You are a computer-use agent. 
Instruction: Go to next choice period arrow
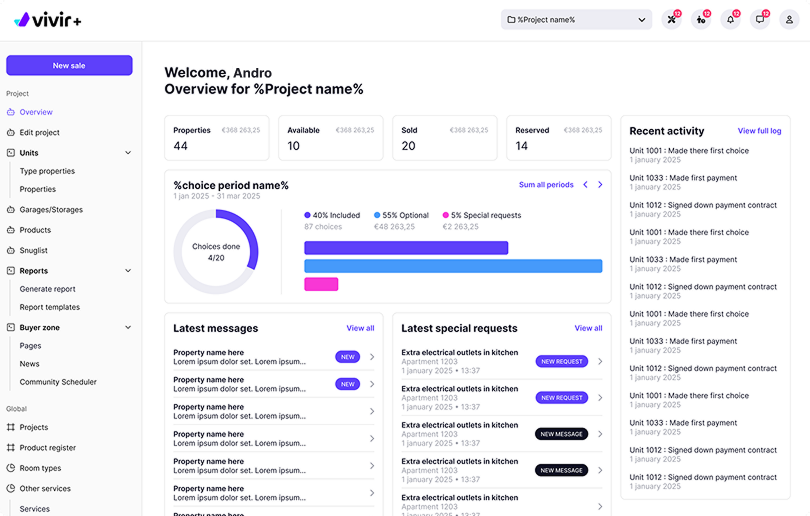(600, 185)
